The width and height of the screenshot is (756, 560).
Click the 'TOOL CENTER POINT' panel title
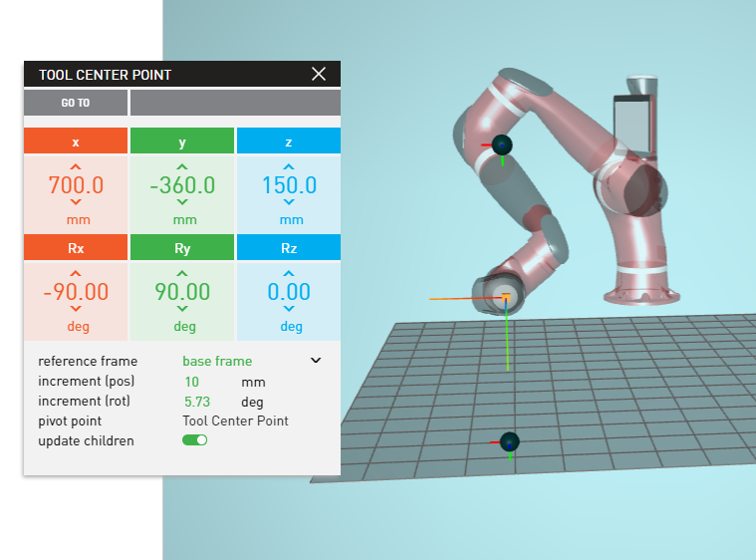coord(106,75)
